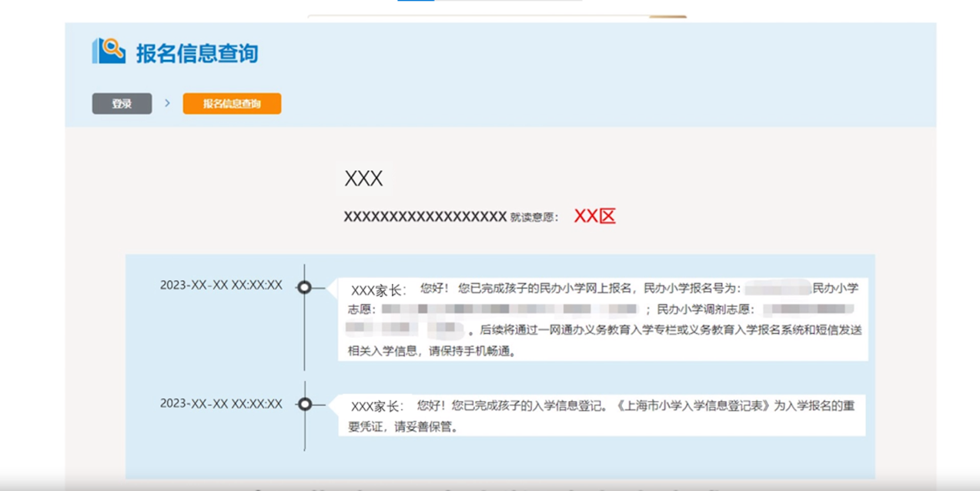Viewport: 980px width, 491px height.
Task: Click the first timeline circle marker
Action: 305,287
